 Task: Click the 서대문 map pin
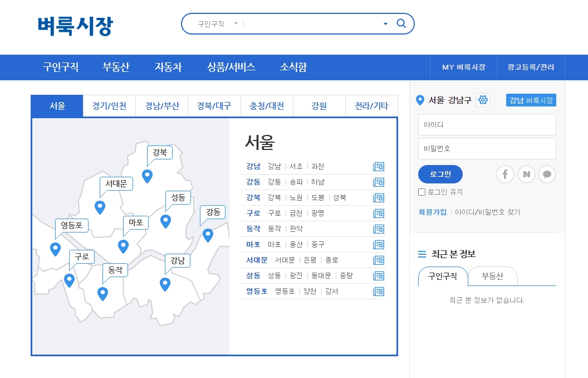(100, 207)
